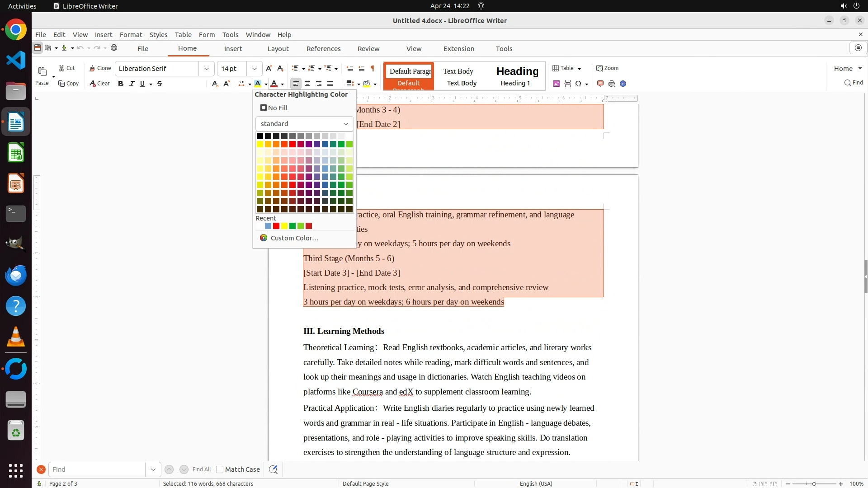
Task: Justify the paragraph text
Action: click(x=330, y=84)
